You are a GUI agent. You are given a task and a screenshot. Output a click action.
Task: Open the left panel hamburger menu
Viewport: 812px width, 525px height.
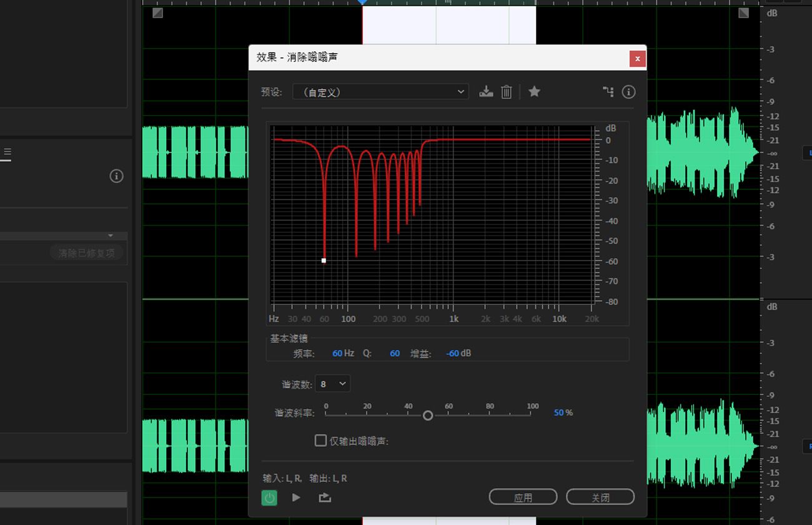(7, 152)
